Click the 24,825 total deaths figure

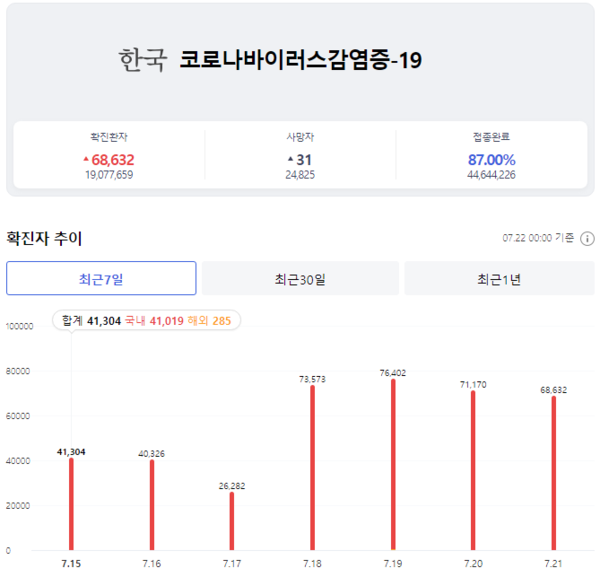pos(300,175)
